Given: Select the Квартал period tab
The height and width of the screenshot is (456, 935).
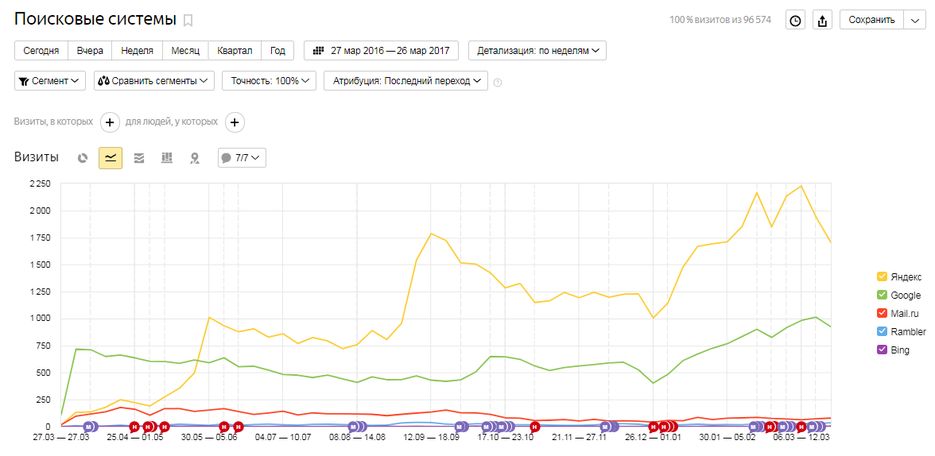Looking at the screenshot, I should [235, 51].
